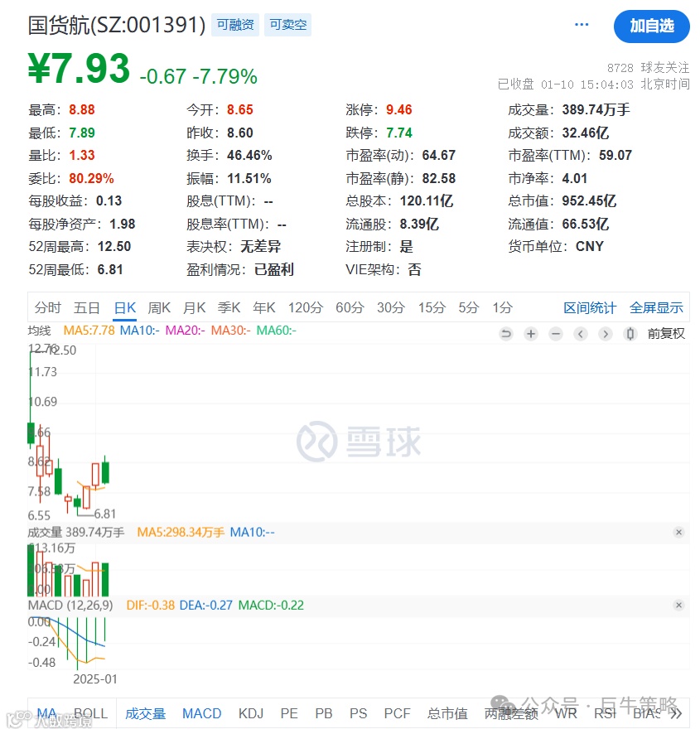The height and width of the screenshot is (734, 700).
Task: Toggle the RSI indicator
Action: (x=605, y=713)
